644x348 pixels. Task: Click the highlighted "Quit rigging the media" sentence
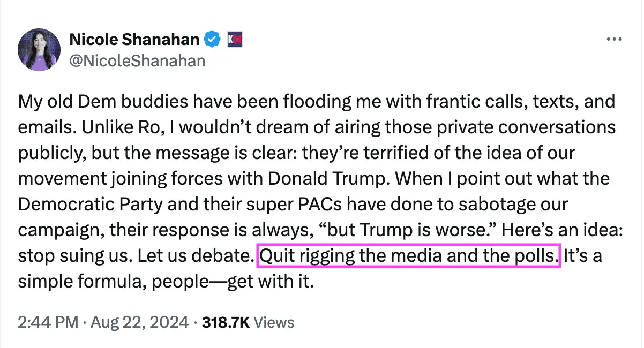point(409,256)
